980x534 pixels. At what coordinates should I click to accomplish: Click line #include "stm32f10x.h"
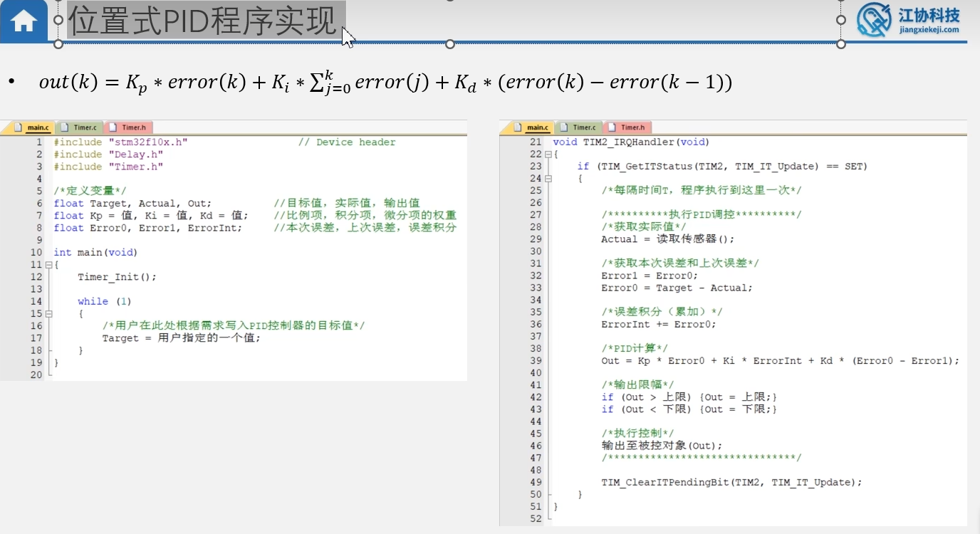pyautogui.click(x=120, y=142)
